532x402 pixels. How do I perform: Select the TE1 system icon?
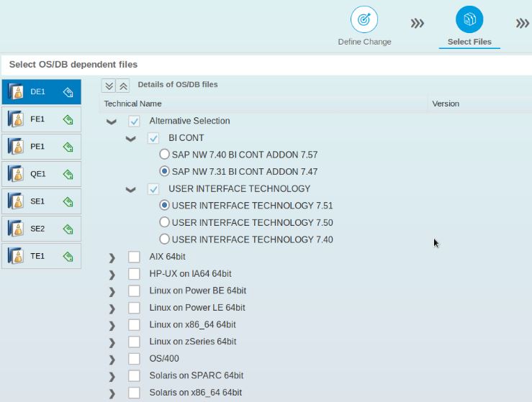[16, 256]
